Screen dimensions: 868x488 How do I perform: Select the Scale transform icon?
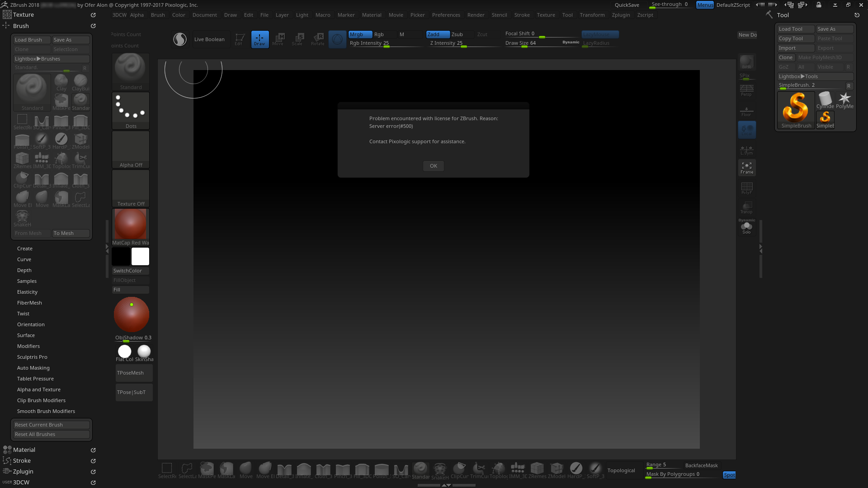click(297, 39)
